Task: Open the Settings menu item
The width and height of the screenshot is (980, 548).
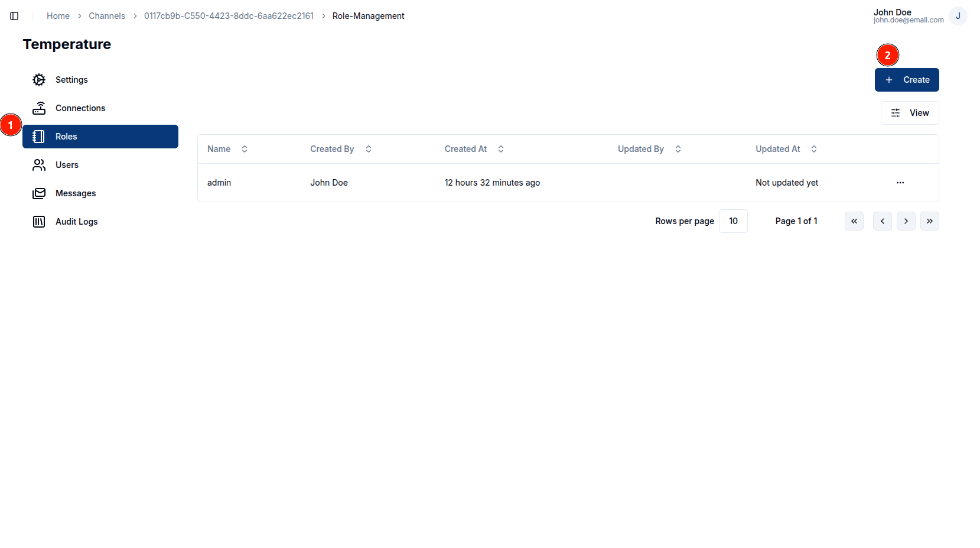Action: 100,80
